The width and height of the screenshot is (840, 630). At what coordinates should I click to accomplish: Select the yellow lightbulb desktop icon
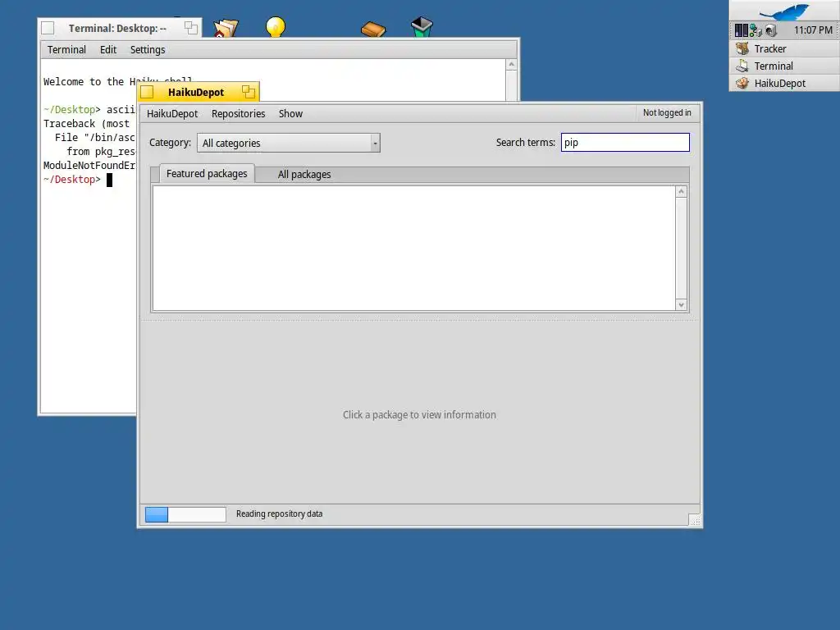[276, 27]
